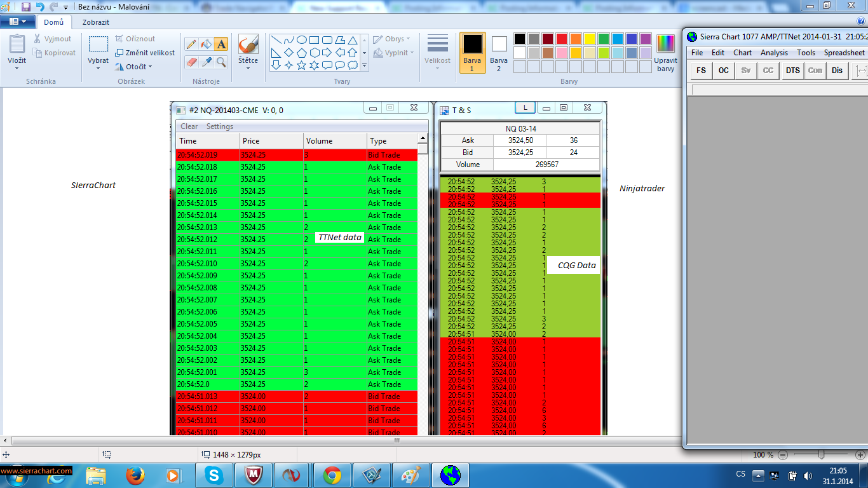
Task: Click the zoom out minus button
Action: pos(783,455)
